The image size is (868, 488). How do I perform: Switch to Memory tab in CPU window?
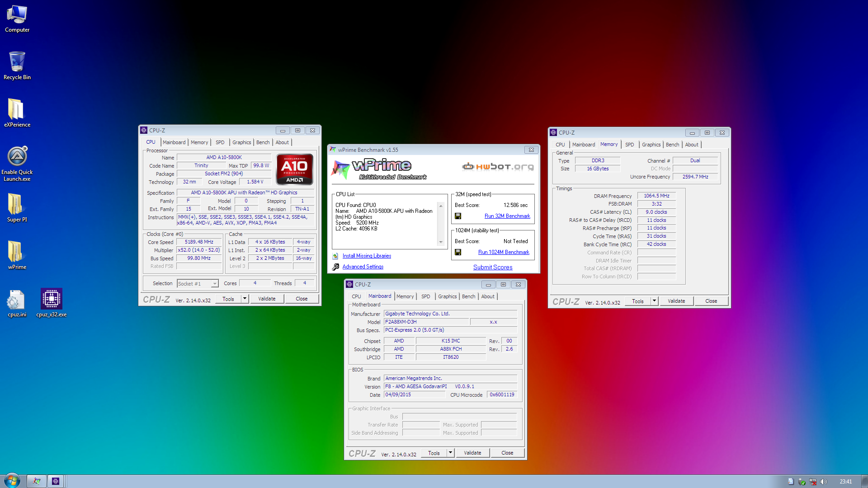pyautogui.click(x=199, y=142)
